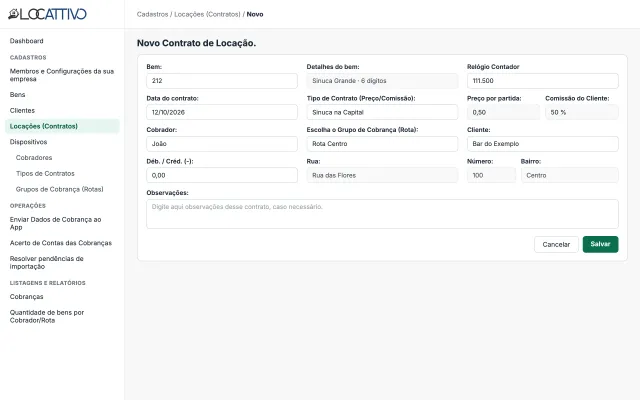Open the Cobrador dropdown showing João
This screenshot has height=400, width=640.
pyautogui.click(x=222, y=144)
